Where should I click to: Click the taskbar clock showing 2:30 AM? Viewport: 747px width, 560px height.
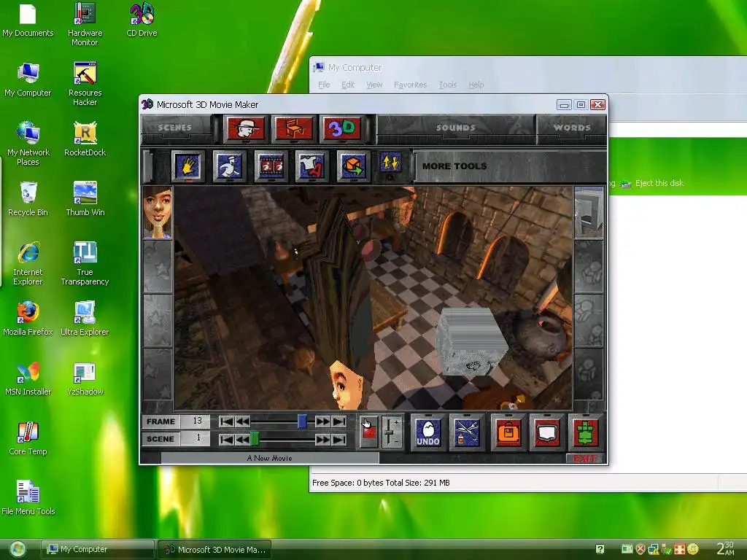(725, 548)
